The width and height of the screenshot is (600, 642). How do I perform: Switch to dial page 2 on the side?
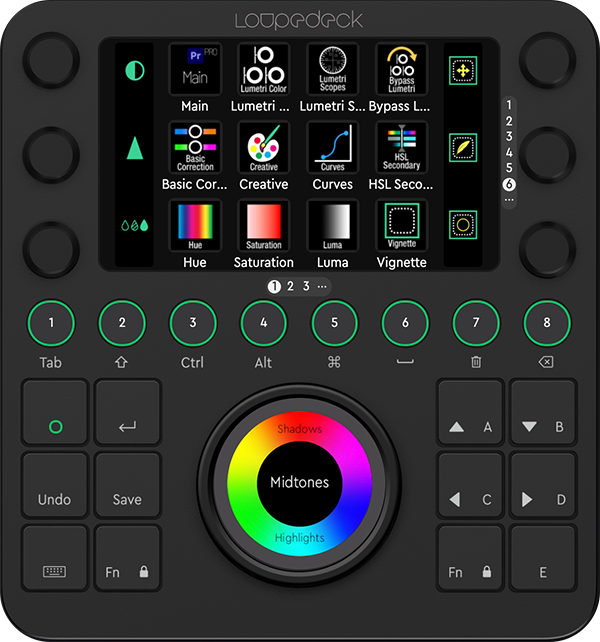tap(509, 121)
